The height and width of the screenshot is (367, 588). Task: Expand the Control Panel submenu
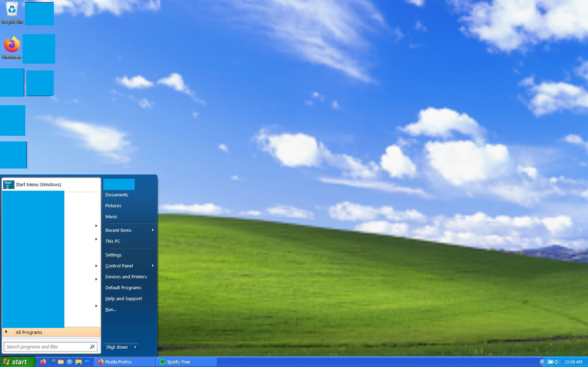[129, 266]
